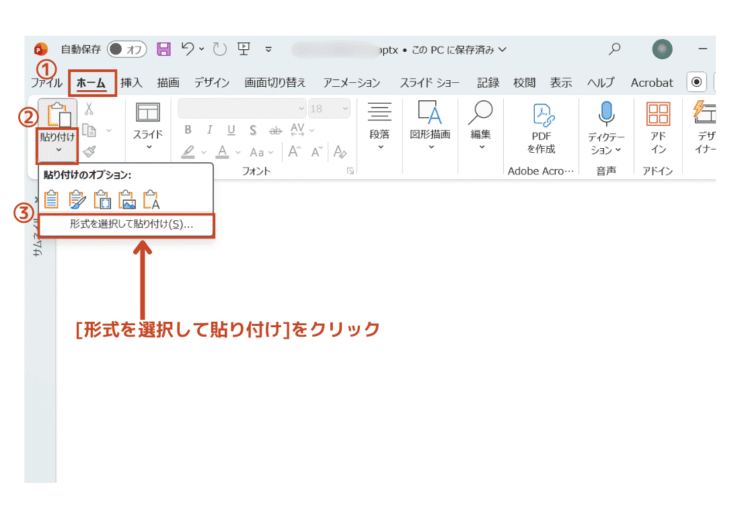This screenshot has width=740, height=505.
Task: Click the Undo arrow icon
Action: point(188,48)
